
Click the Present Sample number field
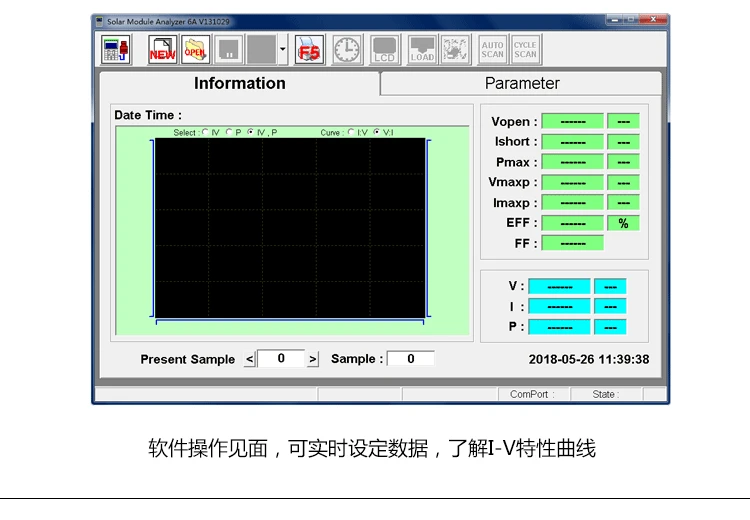[x=281, y=358]
